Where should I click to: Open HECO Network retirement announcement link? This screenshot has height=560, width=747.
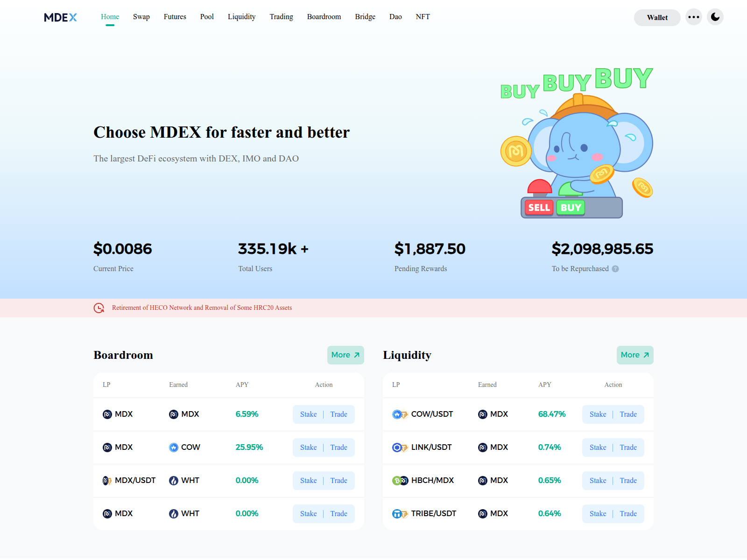202,308
